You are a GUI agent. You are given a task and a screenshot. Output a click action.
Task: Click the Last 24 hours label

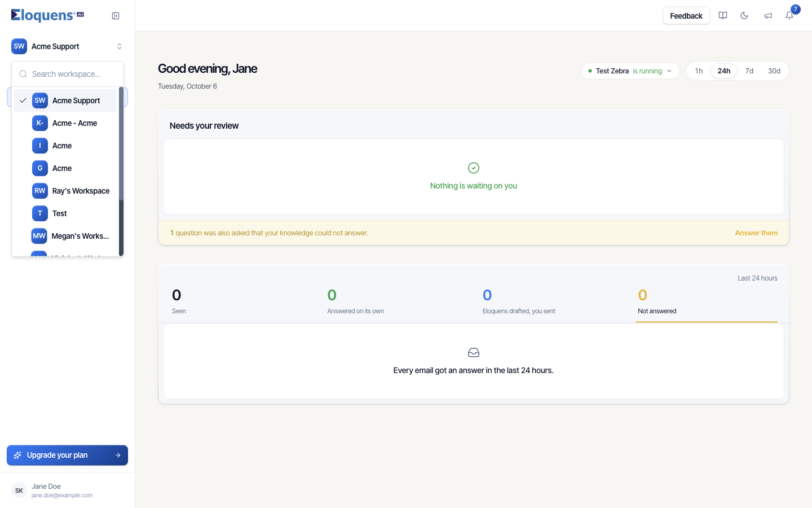pos(757,278)
